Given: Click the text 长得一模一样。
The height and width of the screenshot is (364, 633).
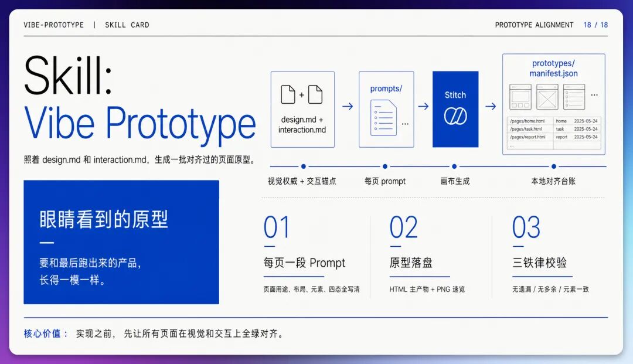Looking at the screenshot, I should tap(73, 280).
